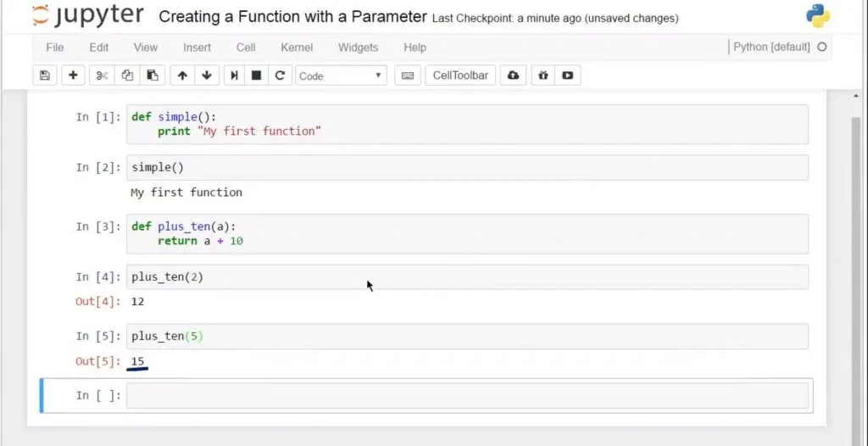Viewport: 868px width, 446px height.
Task: Open the cell type Code dropdown
Action: [x=341, y=75]
